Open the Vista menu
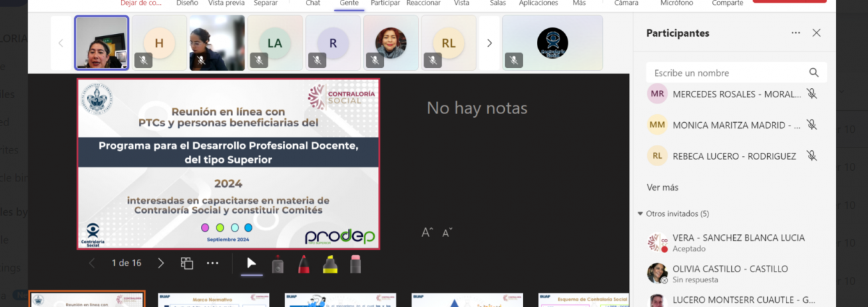The width and height of the screenshot is (868, 307). tap(461, 3)
